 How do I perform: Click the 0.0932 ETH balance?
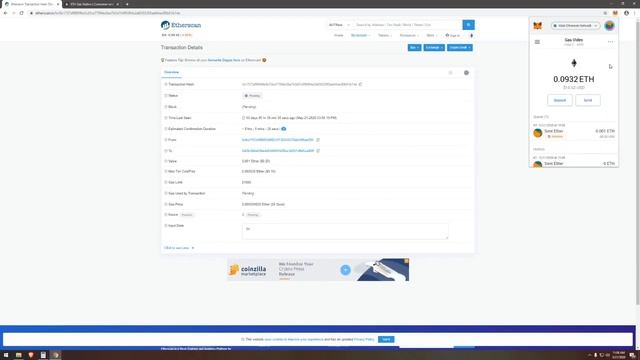coord(573,79)
